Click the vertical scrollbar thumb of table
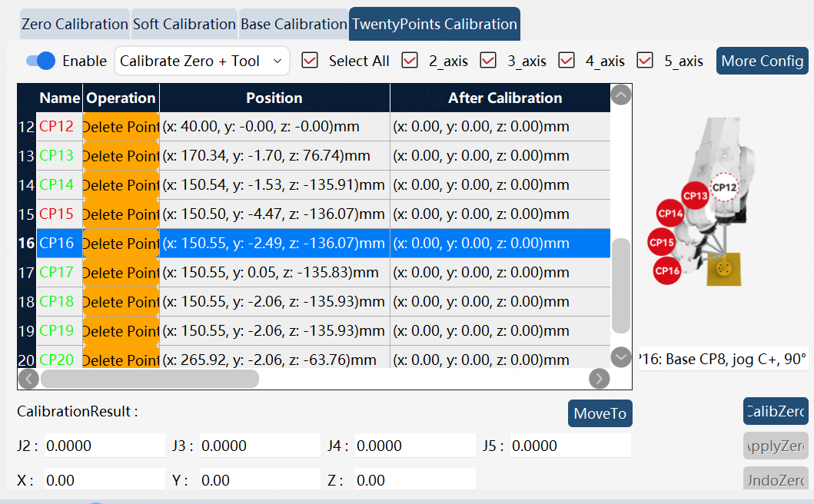This screenshot has height=504, width=814. pos(621,286)
